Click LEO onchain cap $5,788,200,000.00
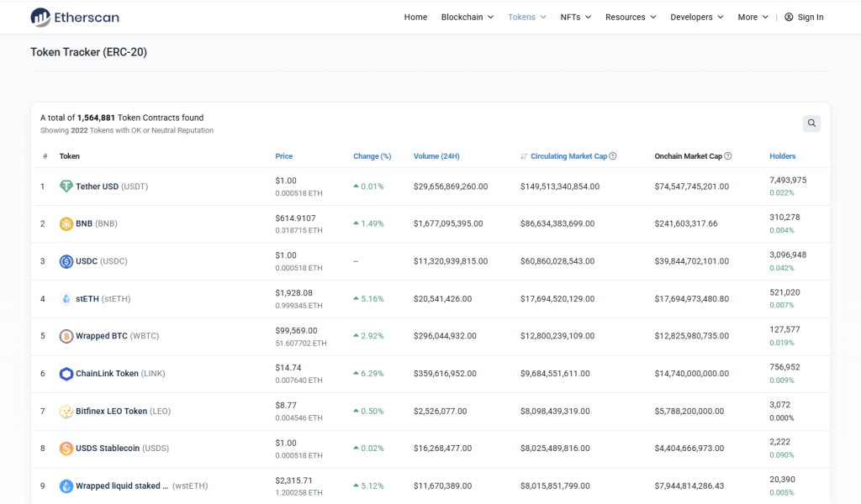861x504 pixels. coord(689,412)
